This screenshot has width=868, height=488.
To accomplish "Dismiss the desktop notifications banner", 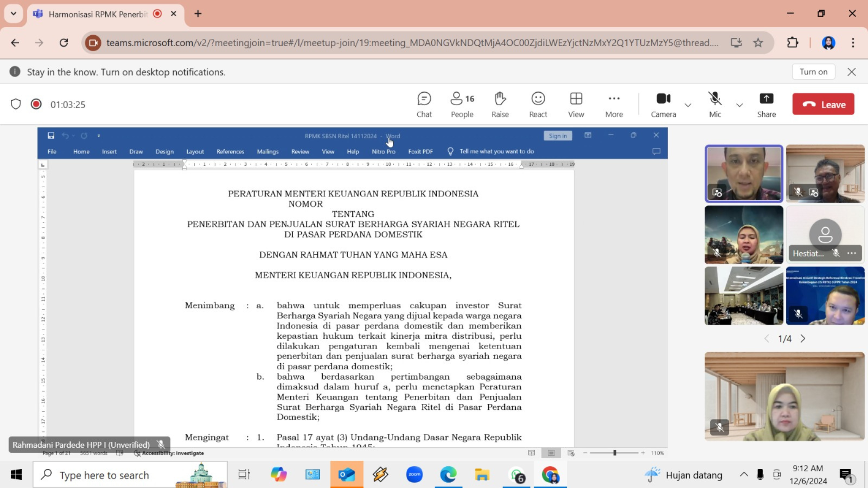I will coord(851,72).
